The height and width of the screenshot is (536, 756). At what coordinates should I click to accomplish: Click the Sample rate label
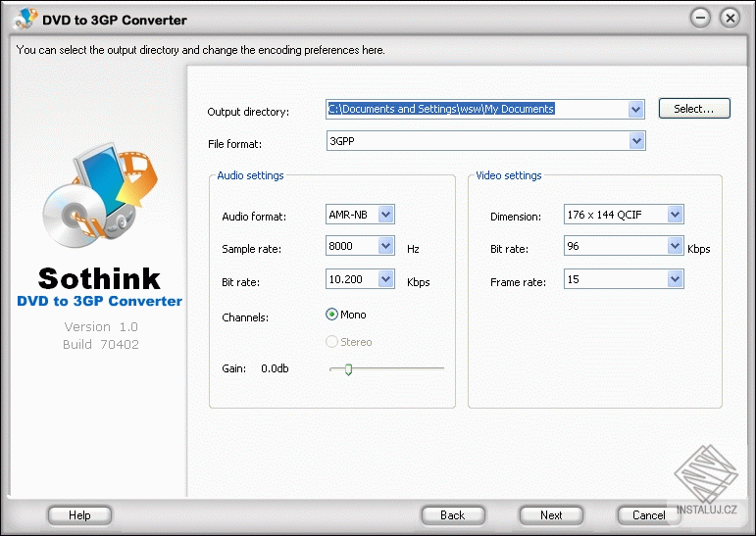click(x=251, y=249)
